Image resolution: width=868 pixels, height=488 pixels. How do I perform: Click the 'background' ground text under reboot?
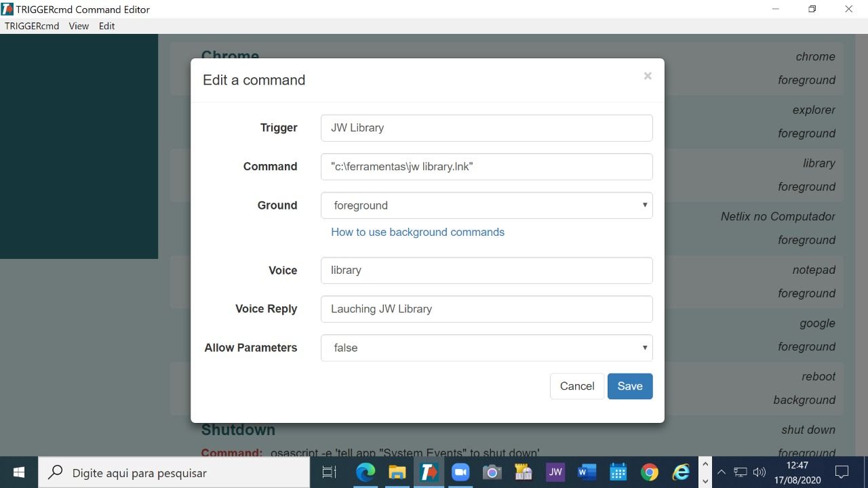(x=804, y=400)
